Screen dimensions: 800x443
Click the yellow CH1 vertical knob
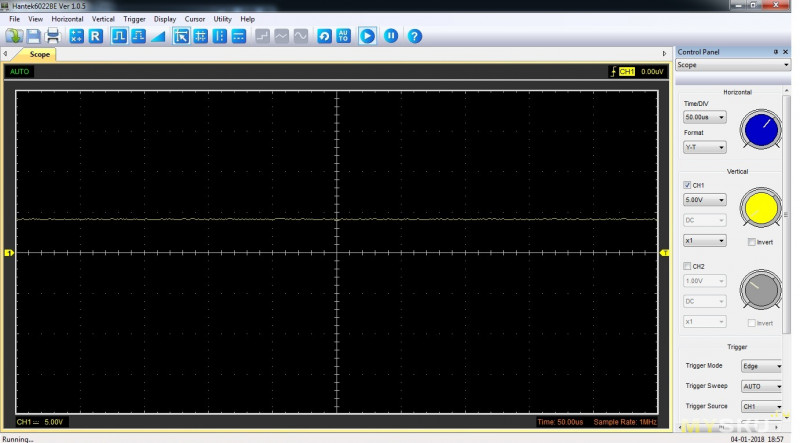[x=761, y=208]
